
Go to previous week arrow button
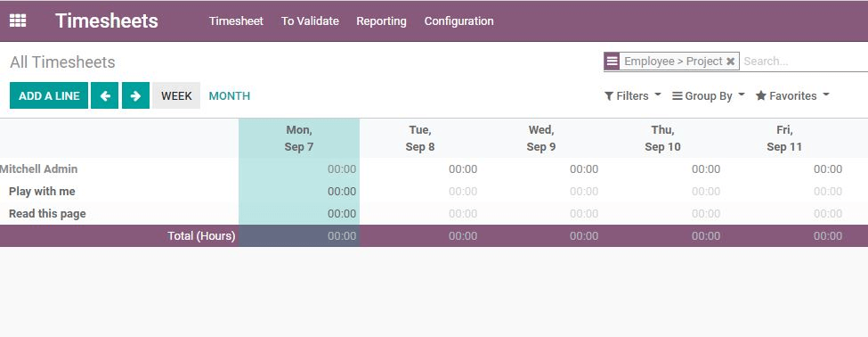click(105, 95)
